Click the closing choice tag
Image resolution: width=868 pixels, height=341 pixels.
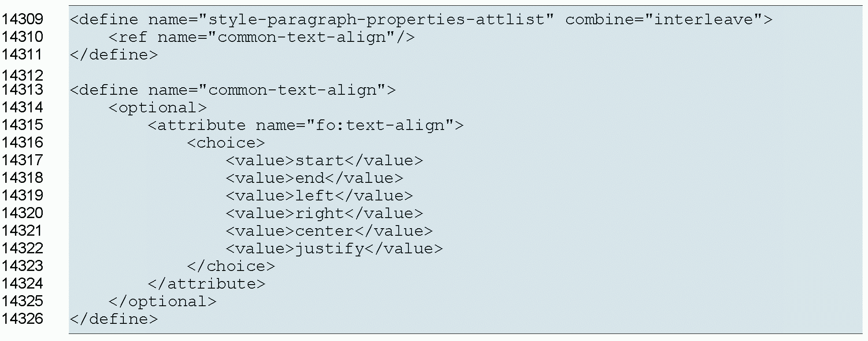tap(231, 267)
